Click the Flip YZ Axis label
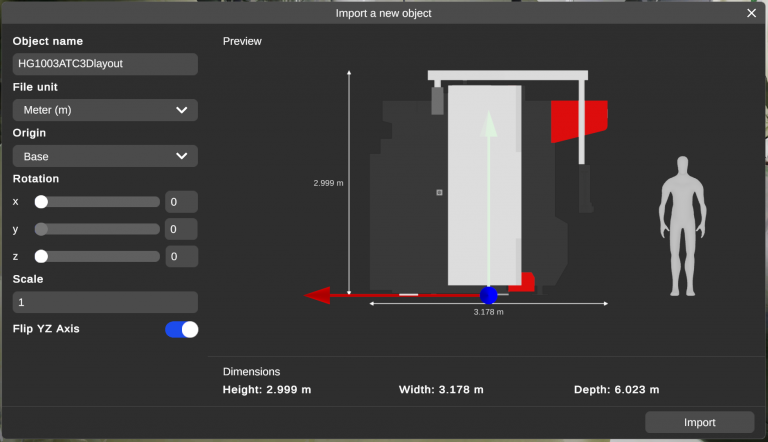 click(x=46, y=329)
